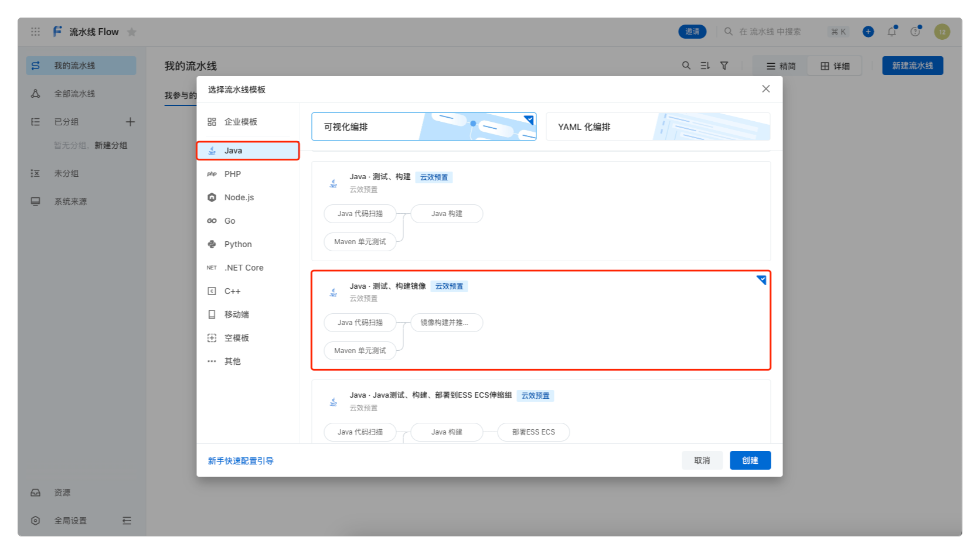
Task: Open 未分组 in the sidebar
Action: pyautogui.click(x=81, y=173)
